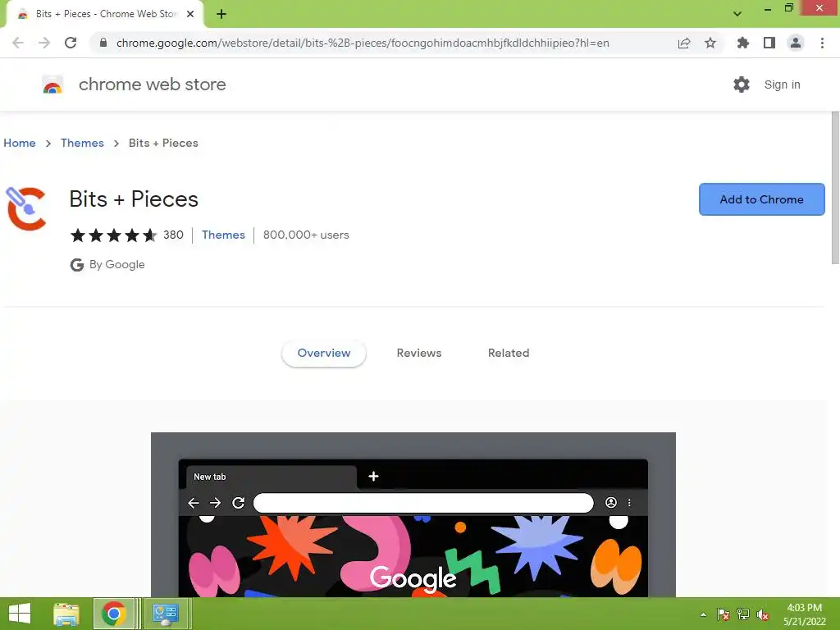
Task: Click the five-star rating
Action: pos(113,235)
